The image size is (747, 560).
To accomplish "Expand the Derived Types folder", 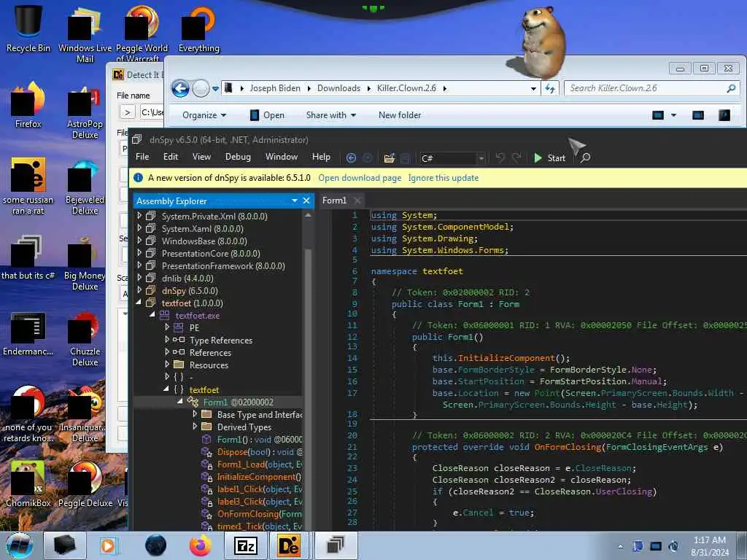I will 194,426.
